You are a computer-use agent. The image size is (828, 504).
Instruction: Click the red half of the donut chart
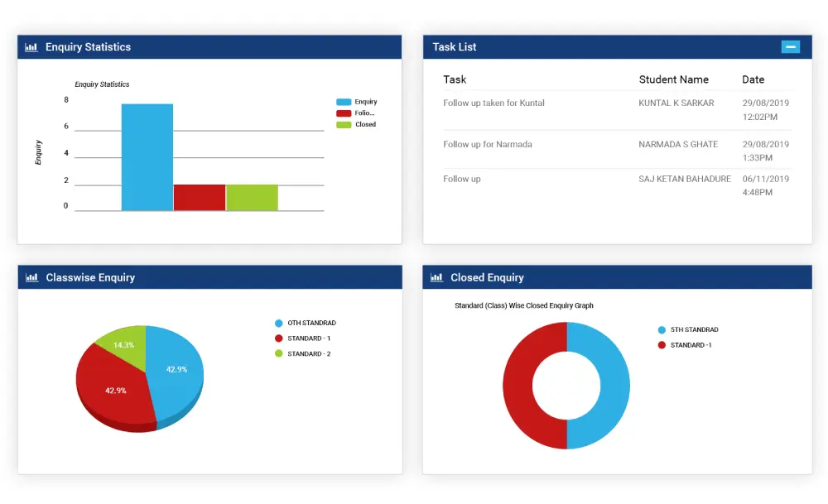coord(517,385)
